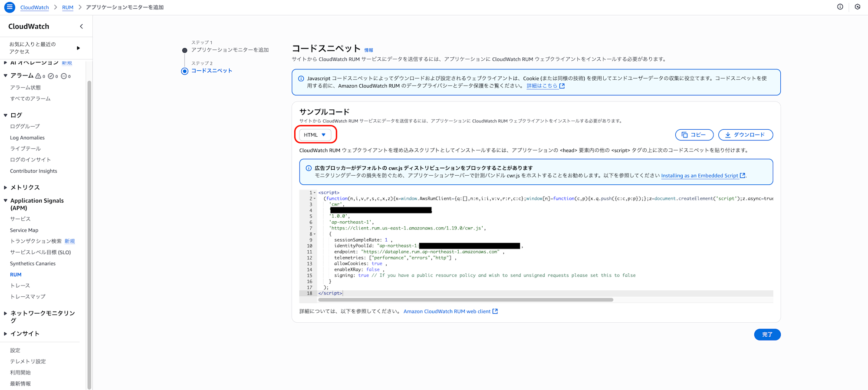Open トランザクション検索 in sidebar
This screenshot has width=868, height=390.
tap(36, 241)
